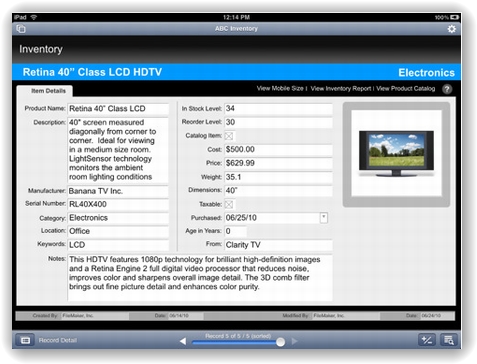
Task: Edit the Keywords field LCD
Action: pyautogui.click(x=118, y=245)
